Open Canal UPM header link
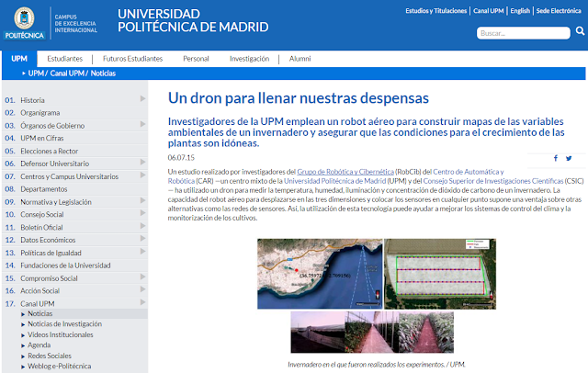 point(488,11)
